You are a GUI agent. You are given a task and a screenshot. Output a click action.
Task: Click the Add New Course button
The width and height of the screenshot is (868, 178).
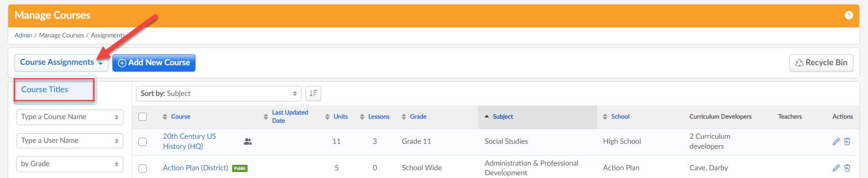154,63
